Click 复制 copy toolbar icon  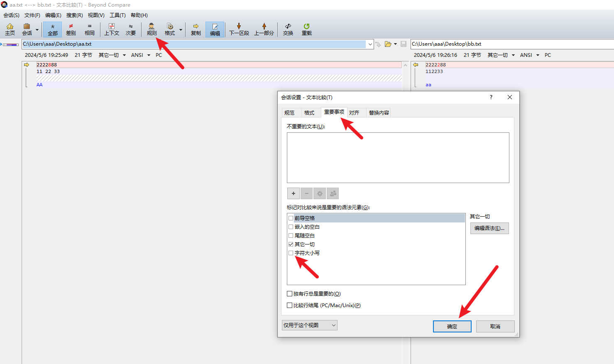tap(196, 29)
